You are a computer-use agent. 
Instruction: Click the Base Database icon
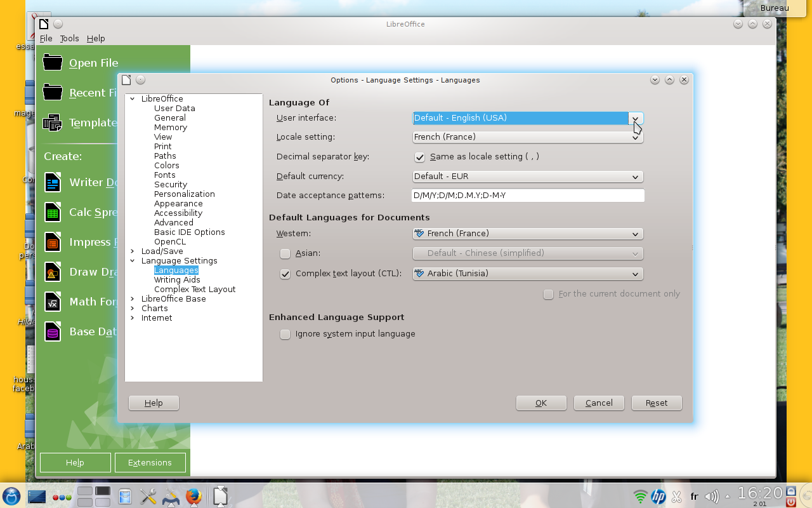(x=53, y=331)
